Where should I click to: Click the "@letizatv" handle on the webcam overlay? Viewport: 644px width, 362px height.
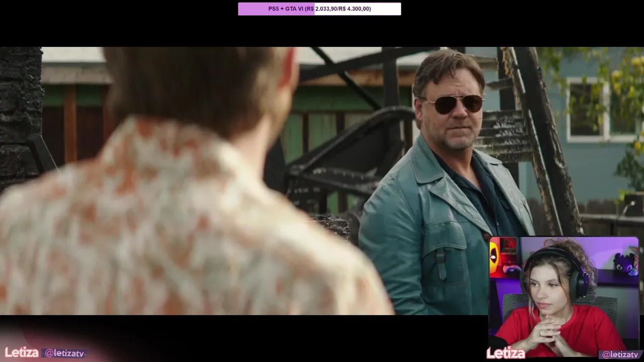pyautogui.click(x=620, y=354)
